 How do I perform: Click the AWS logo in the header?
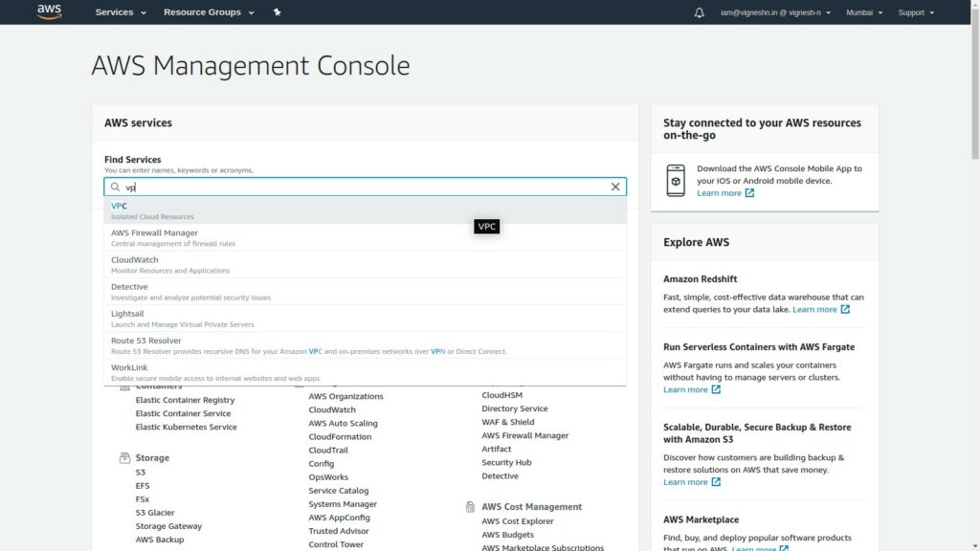(x=49, y=11)
